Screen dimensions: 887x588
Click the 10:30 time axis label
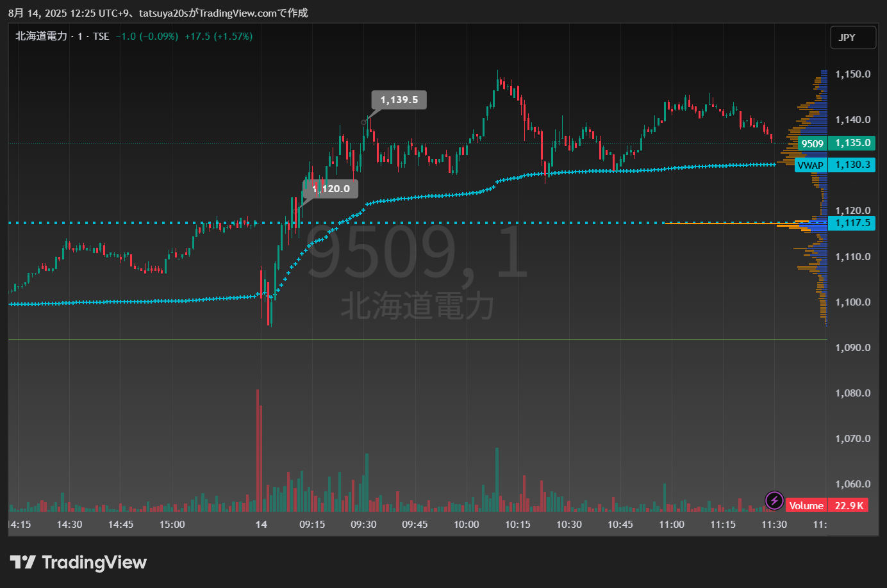(568, 525)
